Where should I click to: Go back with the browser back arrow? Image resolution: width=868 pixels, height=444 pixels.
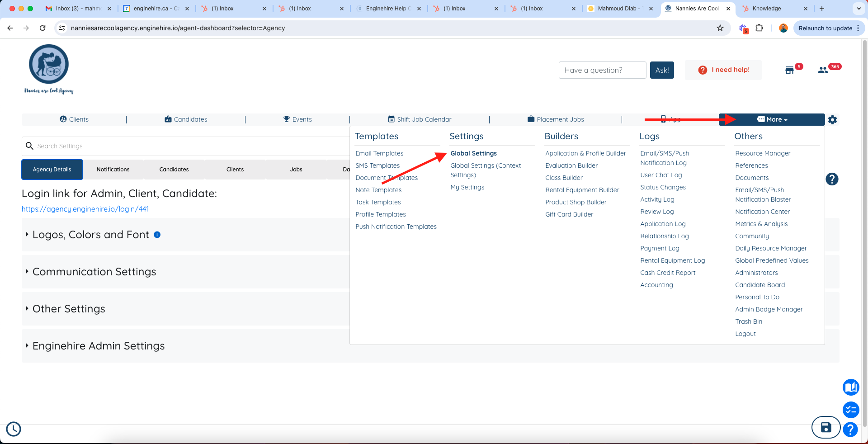[10, 28]
